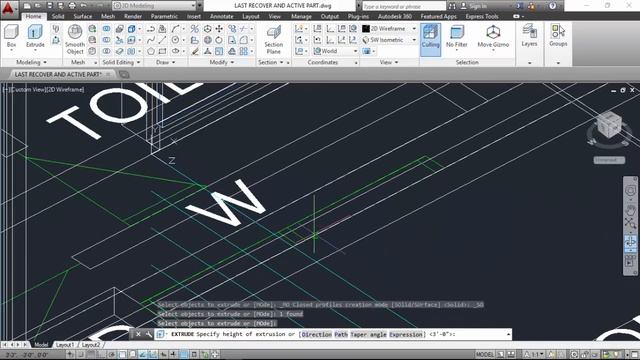The image size is (640, 360).
Task: Click the 2D Wireframe black color swatch
Action: point(366,29)
